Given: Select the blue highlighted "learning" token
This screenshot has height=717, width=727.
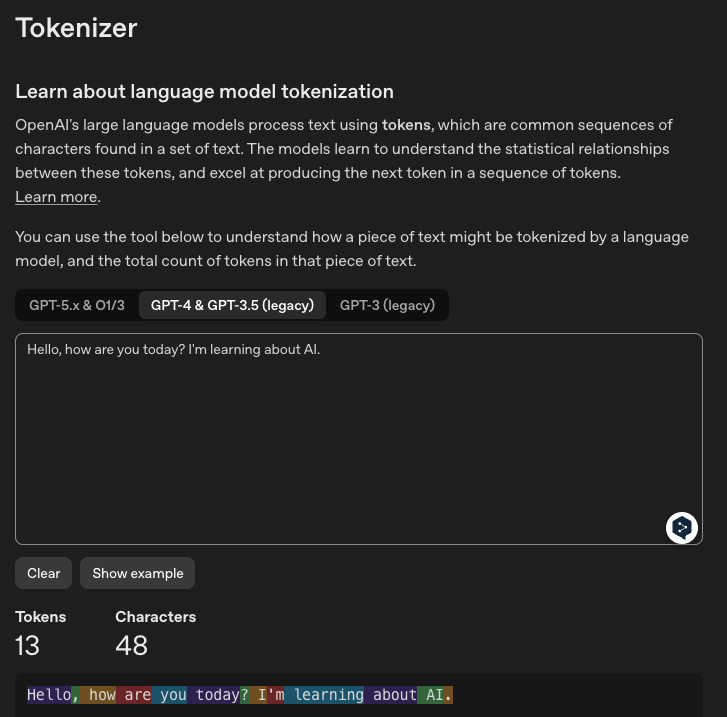Looking at the screenshot, I should (x=327, y=695).
